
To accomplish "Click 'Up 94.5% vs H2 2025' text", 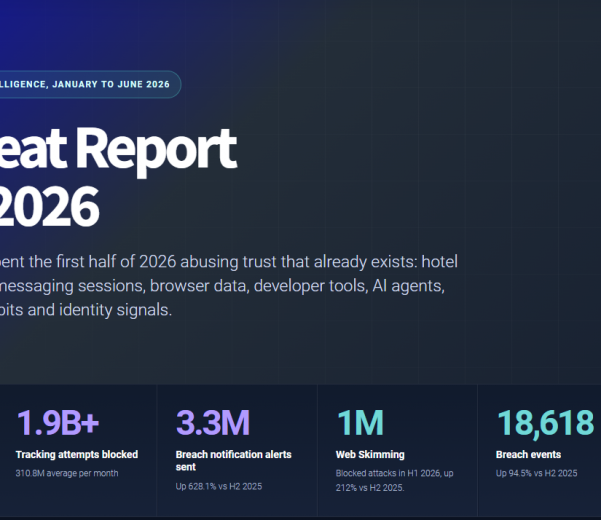I will (x=537, y=473).
